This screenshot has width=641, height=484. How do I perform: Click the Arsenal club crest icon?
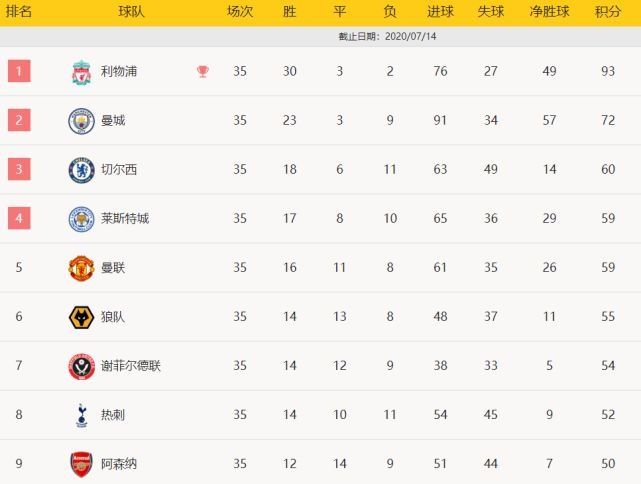tap(81, 463)
